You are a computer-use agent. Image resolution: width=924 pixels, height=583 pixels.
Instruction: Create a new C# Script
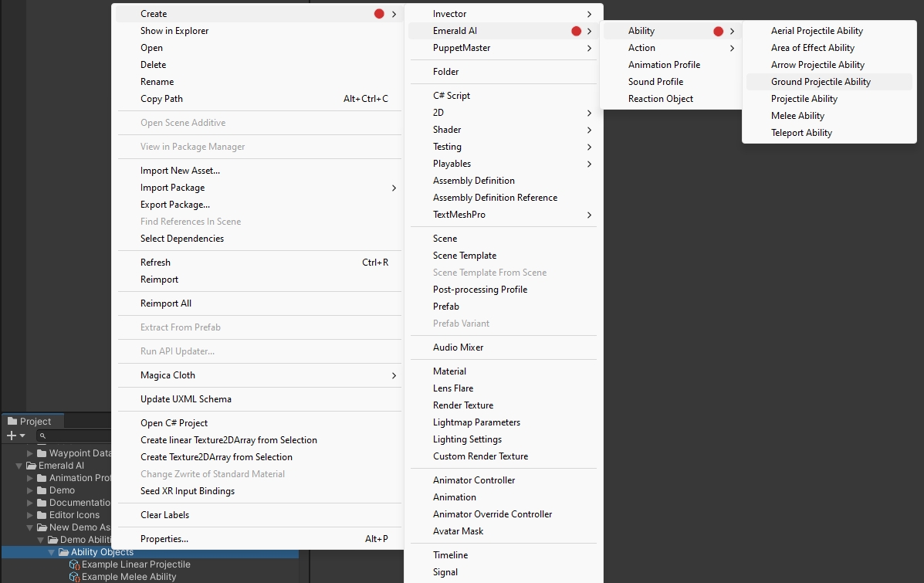[452, 96]
